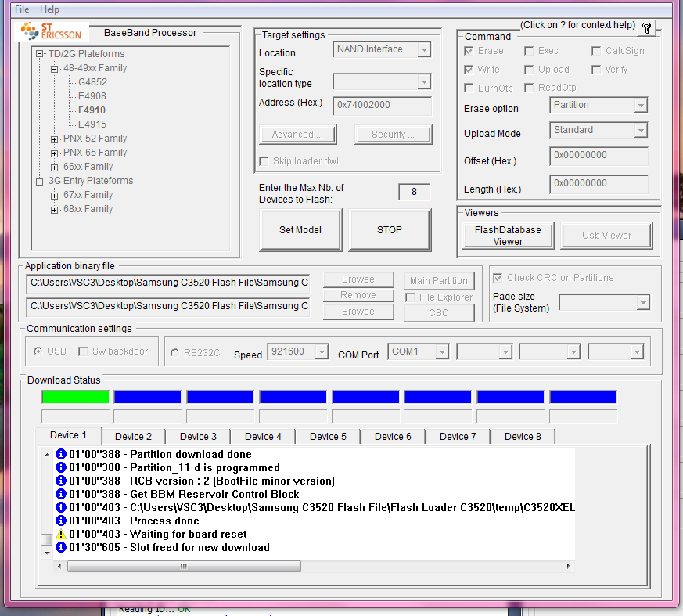
Task: Toggle the Write checkbox
Action: pyautogui.click(x=469, y=70)
